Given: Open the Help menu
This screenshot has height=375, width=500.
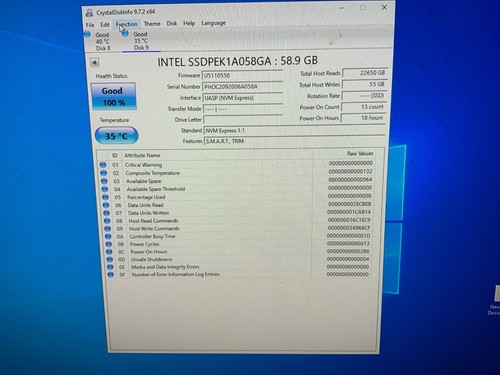Looking at the screenshot, I should point(189,23).
